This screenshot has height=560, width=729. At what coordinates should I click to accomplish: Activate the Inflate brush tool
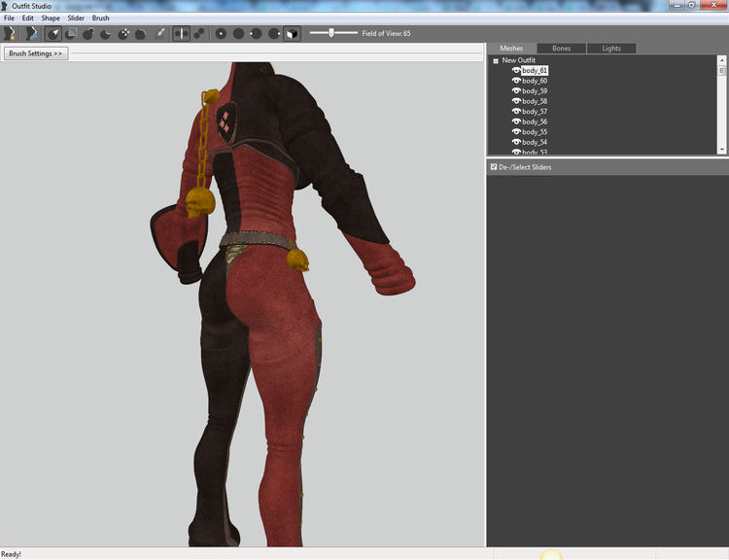click(88, 33)
